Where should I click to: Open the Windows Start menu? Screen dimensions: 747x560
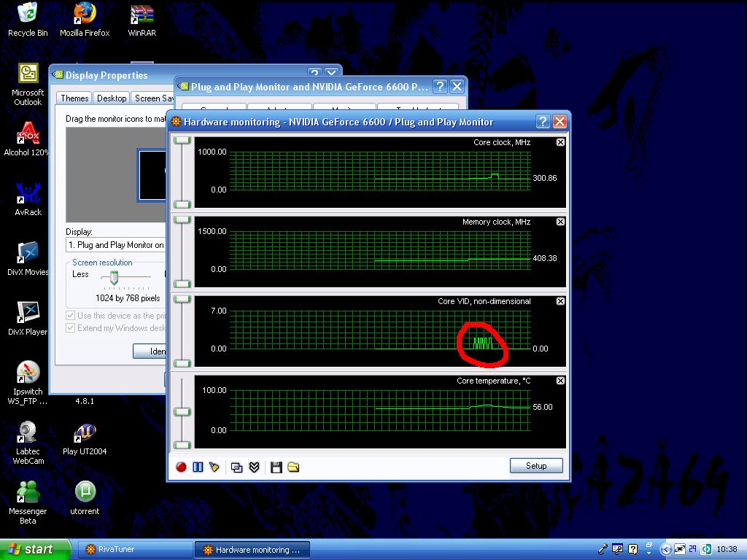(x=35, y=550)
